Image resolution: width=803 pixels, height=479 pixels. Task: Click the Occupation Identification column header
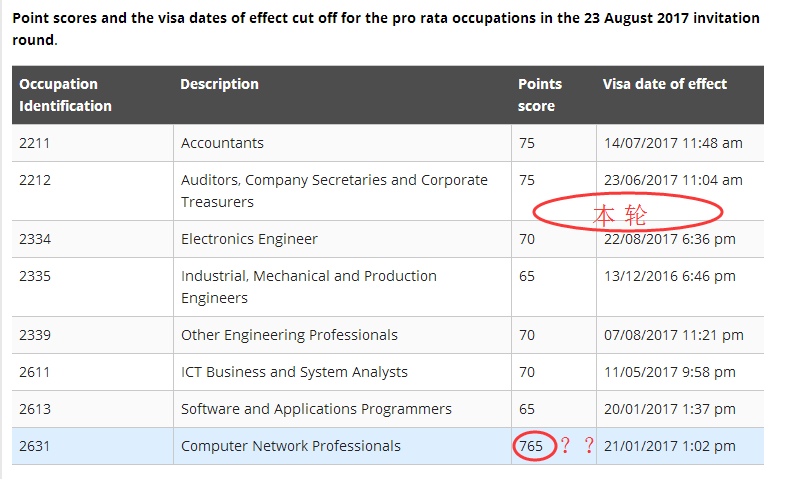(x=66, y=95)
